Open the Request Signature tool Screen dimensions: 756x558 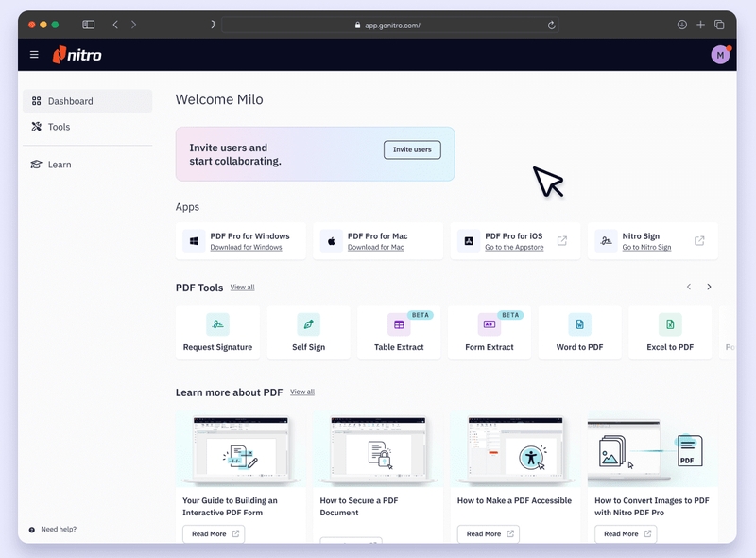pos(217,333)
